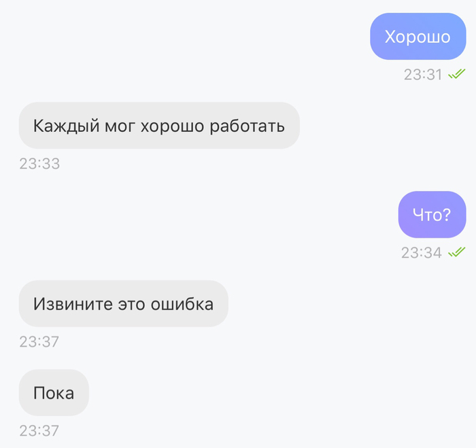
Task: Click the question mark in the "Что?" bubble
Action: (x=445, y=215)
